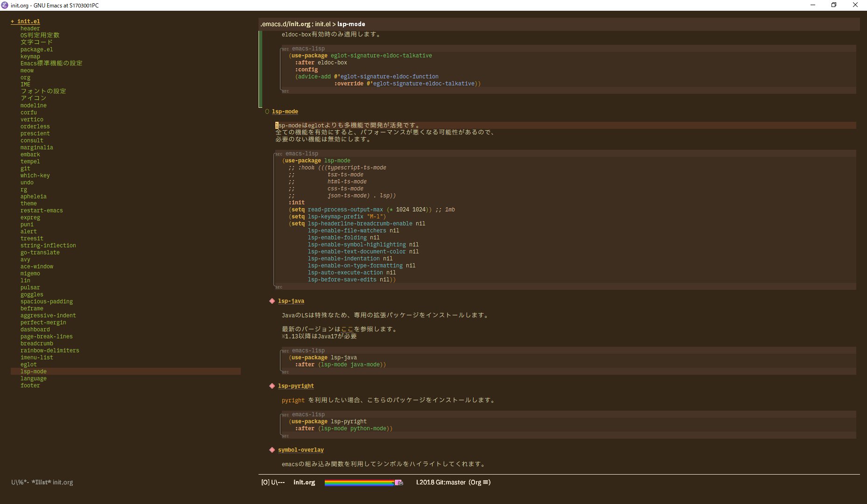Click the Nyan Cat rainbow scroll indicator
The height and width of the screenshot is (504, 867).
[x=364, y=482]
